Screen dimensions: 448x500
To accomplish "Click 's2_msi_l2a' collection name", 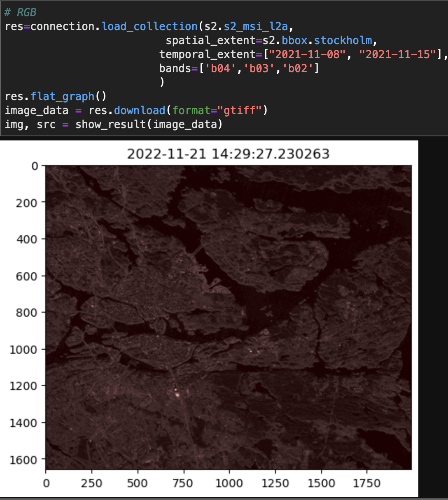I will coord(256,26).
